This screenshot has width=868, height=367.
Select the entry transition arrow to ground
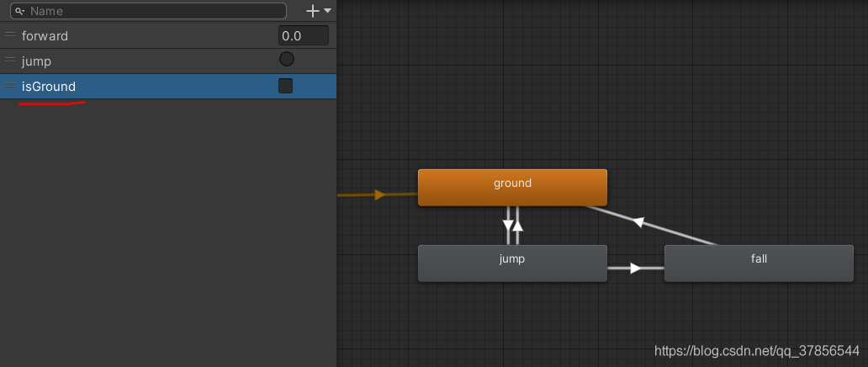[378, 195]
